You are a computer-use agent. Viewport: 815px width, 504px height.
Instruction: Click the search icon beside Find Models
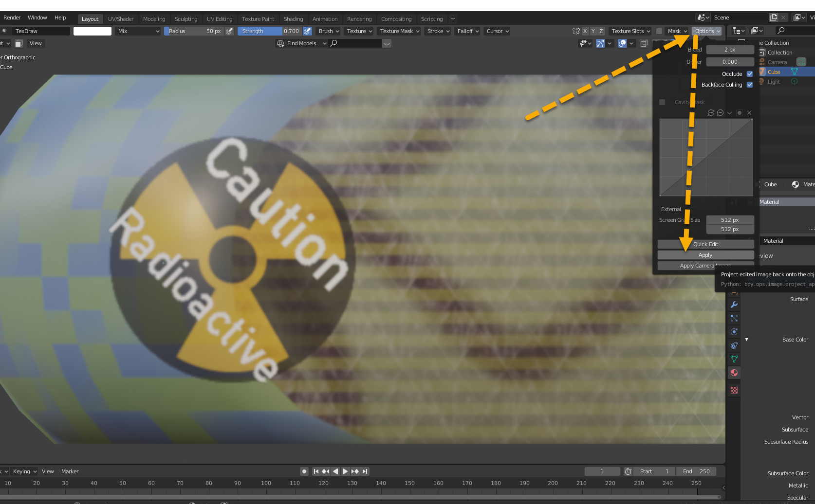click(333, 43)
